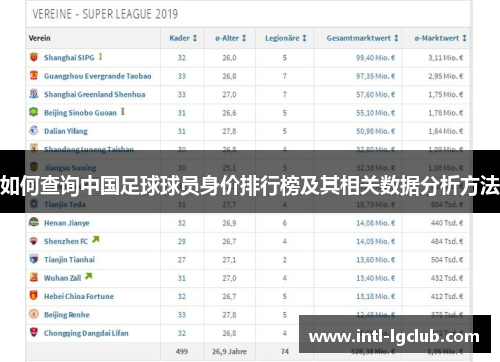The width and height of the screenshot is (500, 362).
Task: Click Shanghai SIPG's 99,40 Mio. € market value
Action: 375,58
